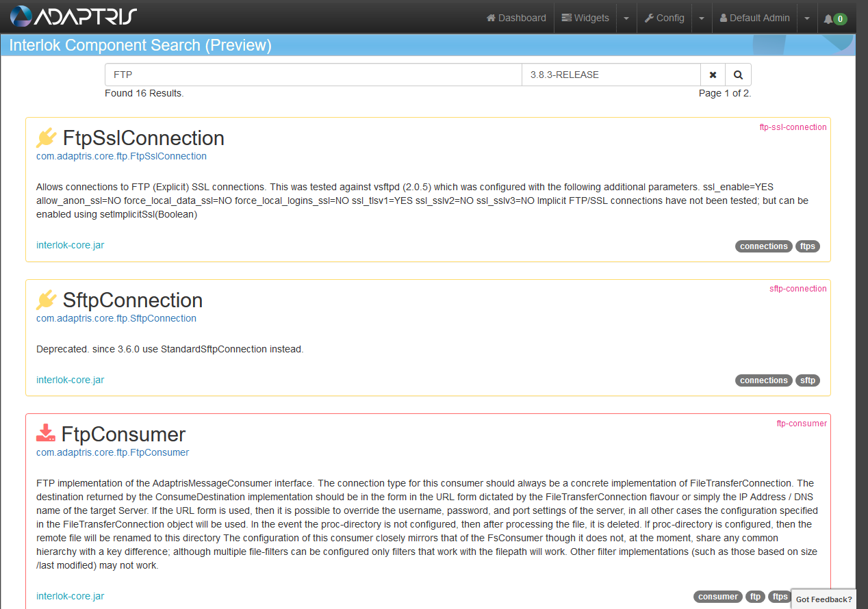868x609 pixels.
Task: Open the Got Feedback? tab
Action: [824, 599]
